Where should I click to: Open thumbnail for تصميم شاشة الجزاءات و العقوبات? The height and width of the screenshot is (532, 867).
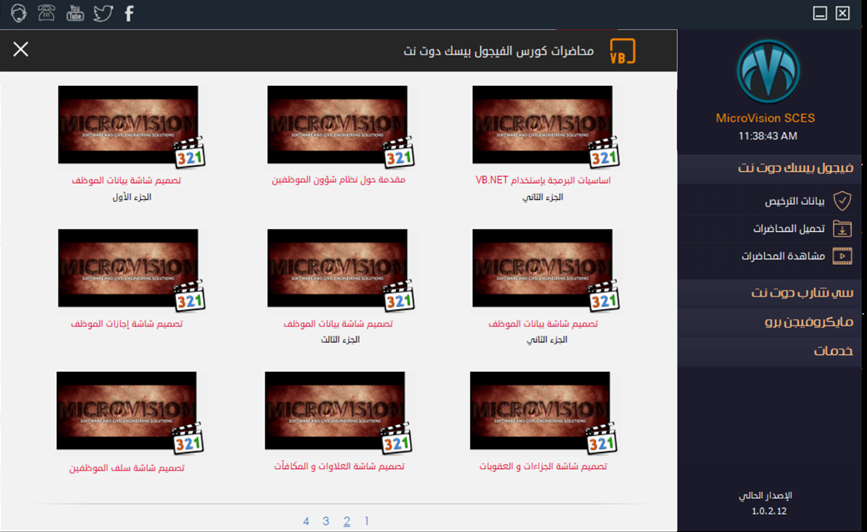point(540,410)
